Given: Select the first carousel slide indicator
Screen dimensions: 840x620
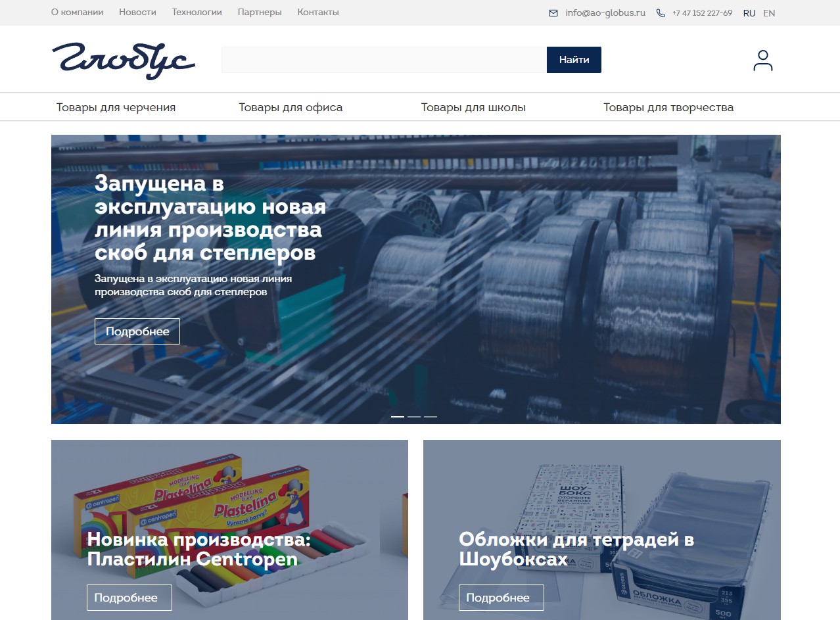Looking at the screenshot, I should click(x=398, y=417).
